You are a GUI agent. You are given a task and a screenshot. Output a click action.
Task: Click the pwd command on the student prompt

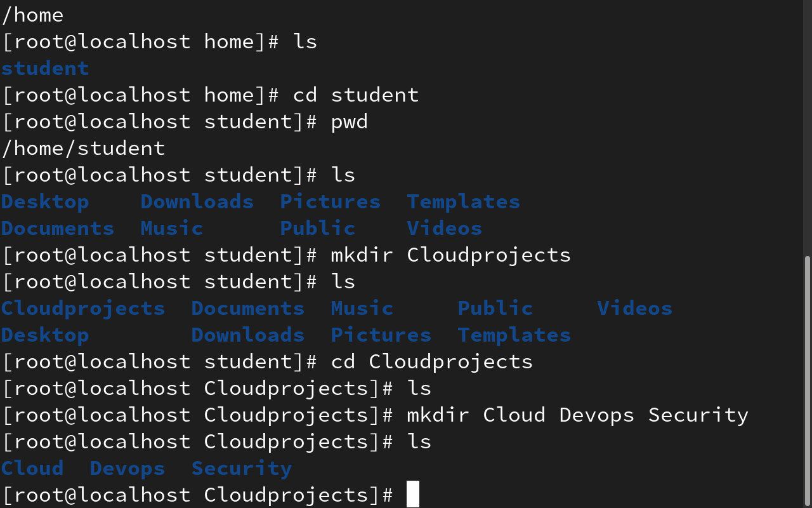(350, 123)
